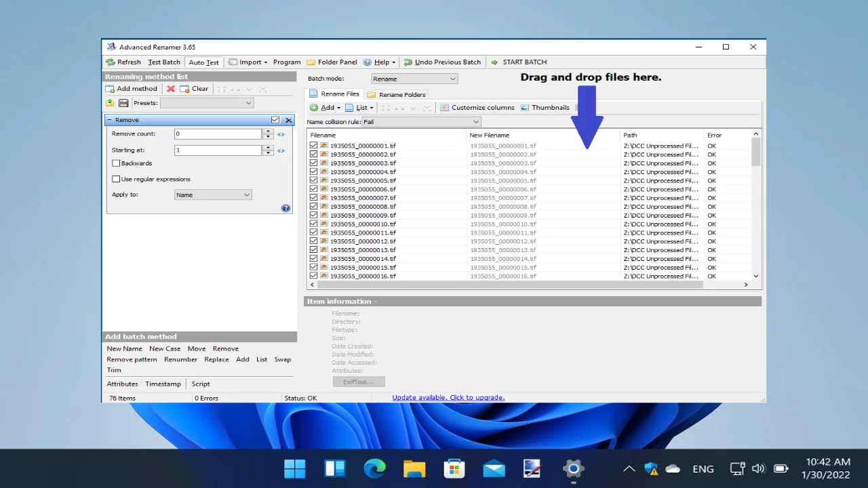Image resolution: width=868 pixels, height=488 pixels.
Task: Open the Presets dropdown
Action: [206, 103]
